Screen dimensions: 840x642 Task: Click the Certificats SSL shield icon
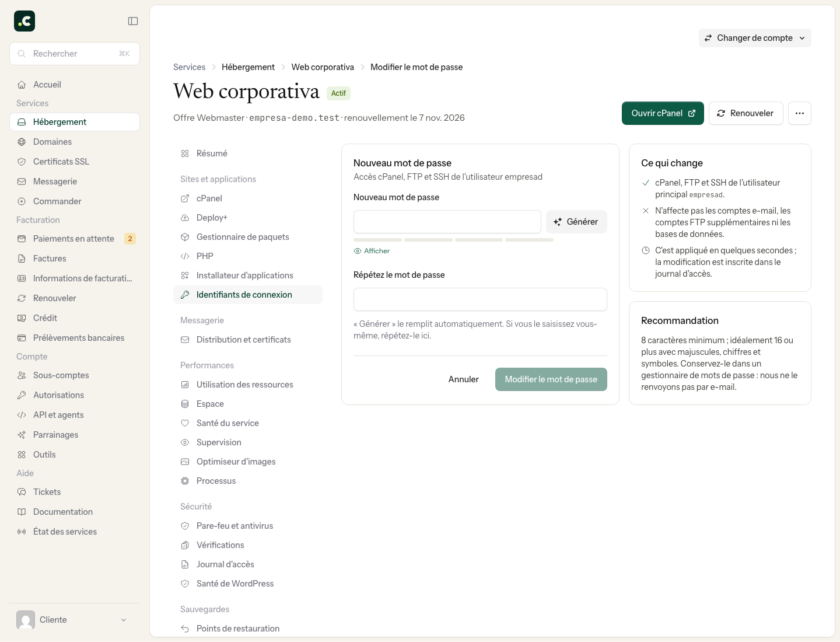[22, 162]
